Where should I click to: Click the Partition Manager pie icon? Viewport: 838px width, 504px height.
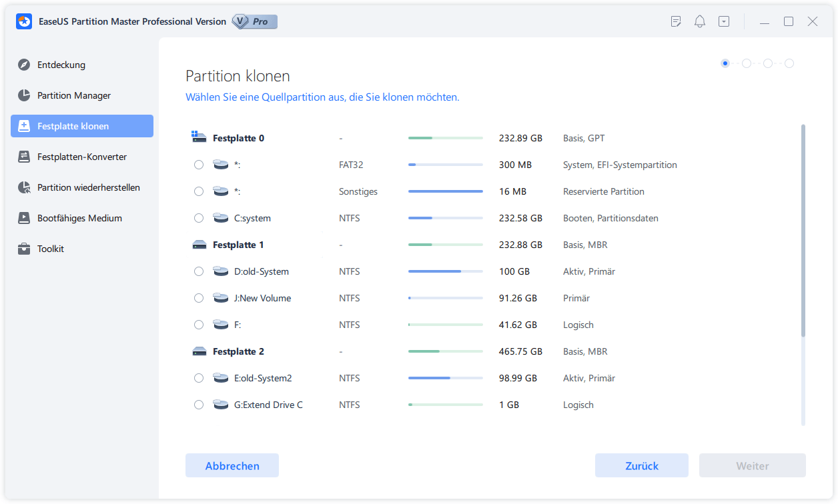click(x=24, y=95)
